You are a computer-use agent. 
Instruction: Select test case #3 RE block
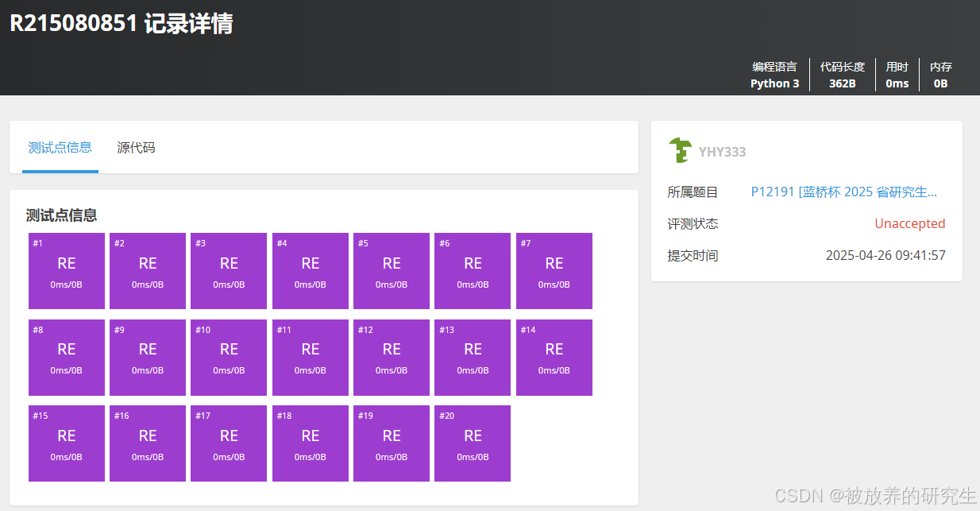click(x=229, y=271)
